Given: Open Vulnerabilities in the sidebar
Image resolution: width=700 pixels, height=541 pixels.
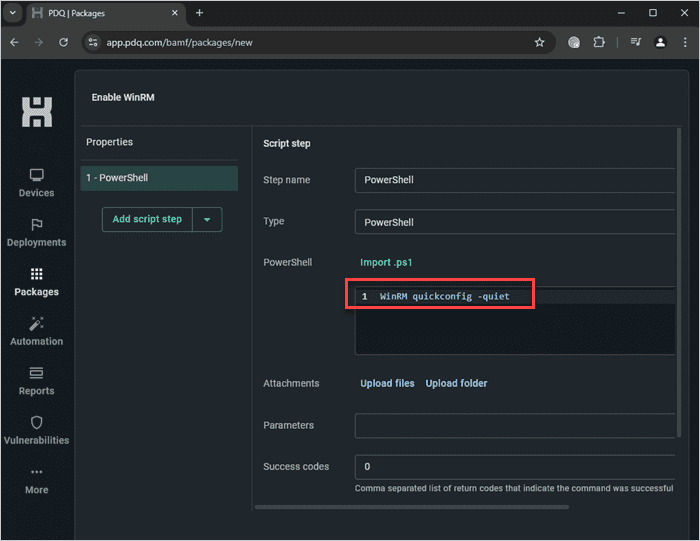Looking at the screenshot, I should [37, 431].
